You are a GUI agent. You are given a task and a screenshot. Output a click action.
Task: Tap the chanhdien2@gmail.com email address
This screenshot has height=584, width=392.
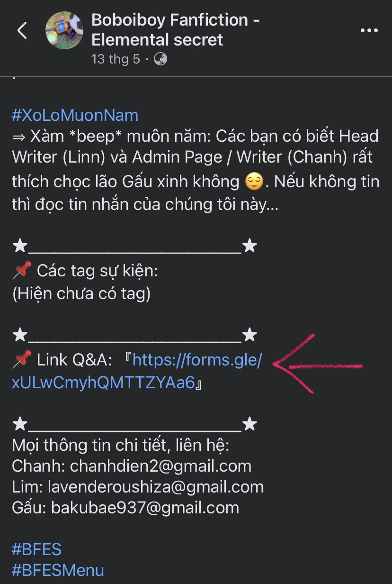click(x=161, y=466)
